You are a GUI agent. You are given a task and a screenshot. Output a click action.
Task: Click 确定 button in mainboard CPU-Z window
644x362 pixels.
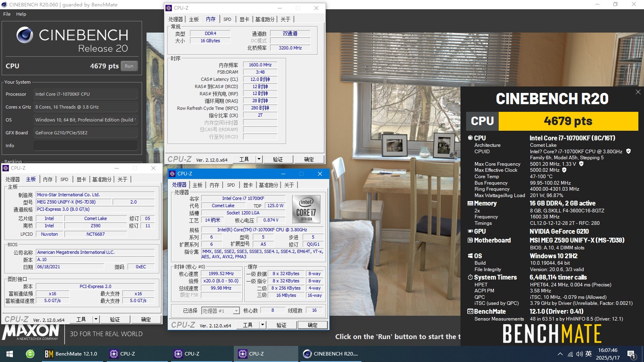click(146, 319)
